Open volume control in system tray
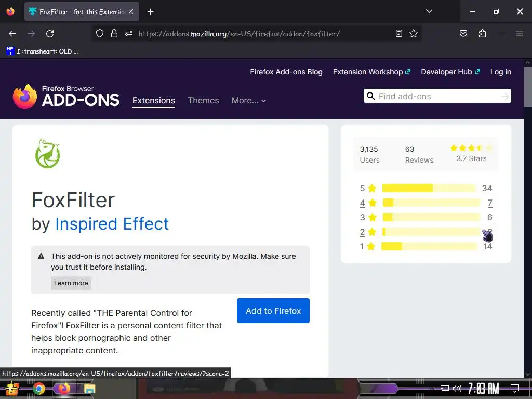 coord(457,389)
